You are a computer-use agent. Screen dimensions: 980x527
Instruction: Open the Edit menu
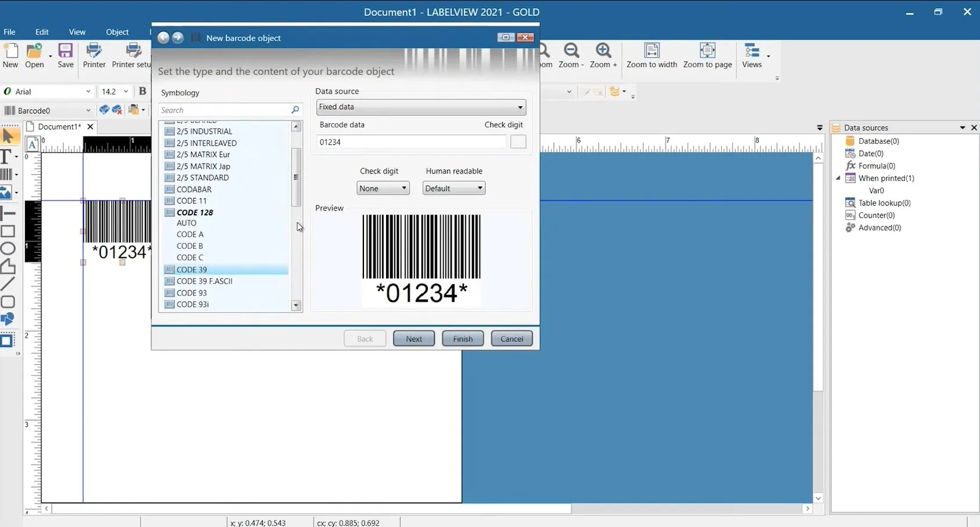pyautogui.click(x=42, y=32)
